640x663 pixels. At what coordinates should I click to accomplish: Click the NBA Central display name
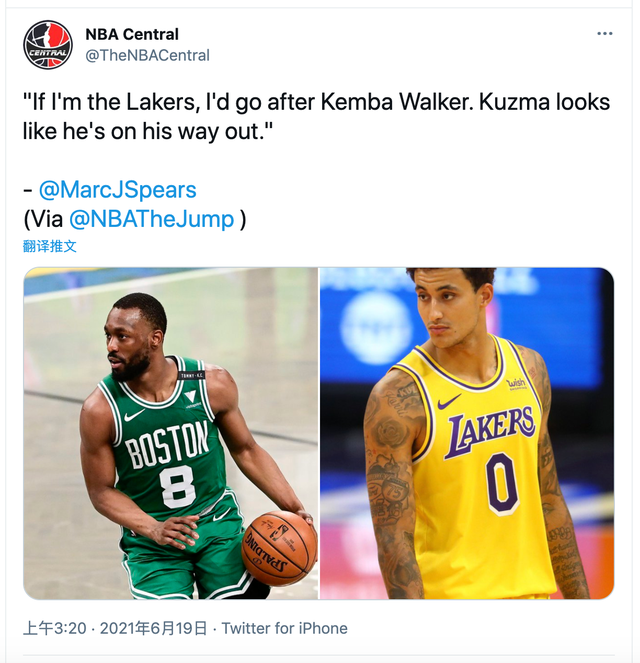[x=132, y=34]
